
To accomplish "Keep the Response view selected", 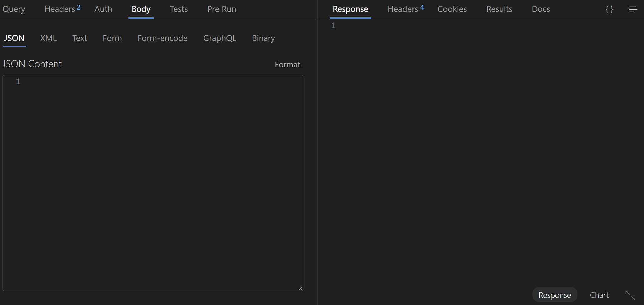I will tap(555, 295).
